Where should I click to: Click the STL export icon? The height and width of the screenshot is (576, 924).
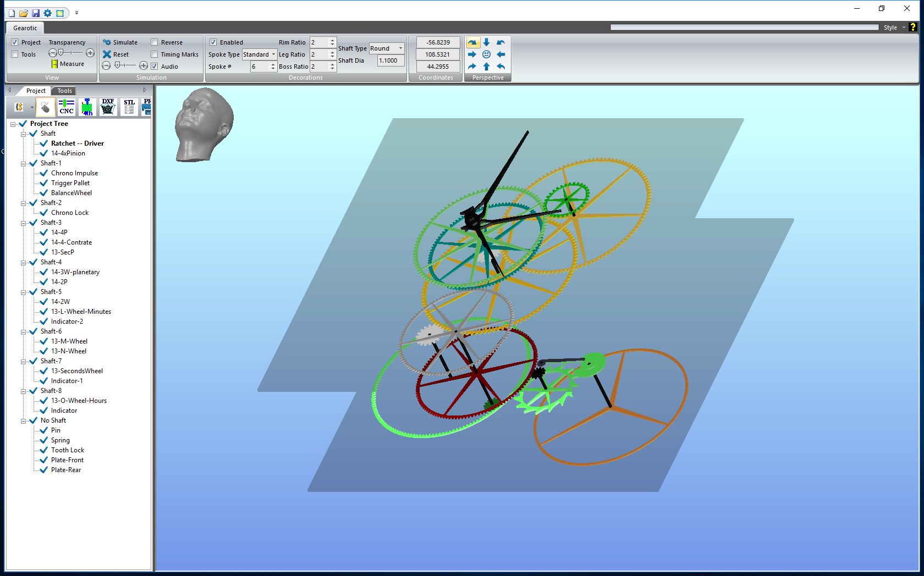click(x=129, y=107)
